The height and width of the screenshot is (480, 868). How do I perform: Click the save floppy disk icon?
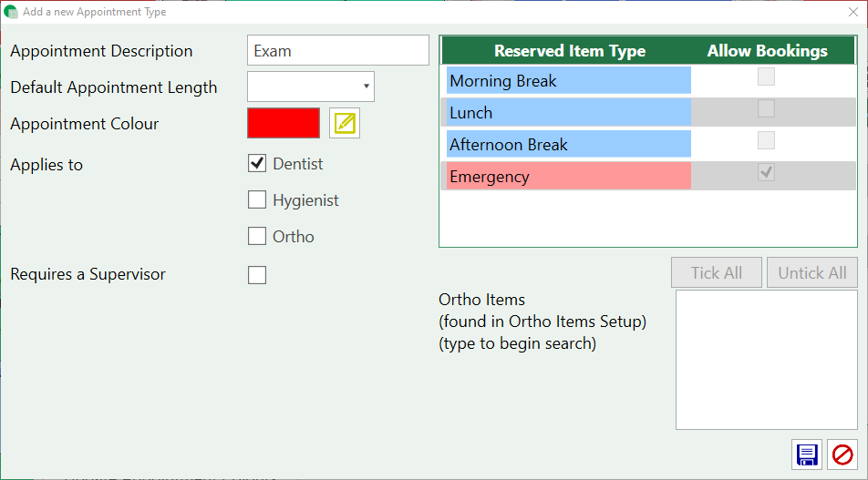point(807,454)
